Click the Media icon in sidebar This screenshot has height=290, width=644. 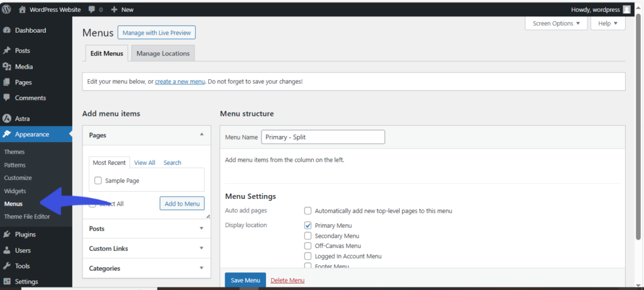[6, 67]
